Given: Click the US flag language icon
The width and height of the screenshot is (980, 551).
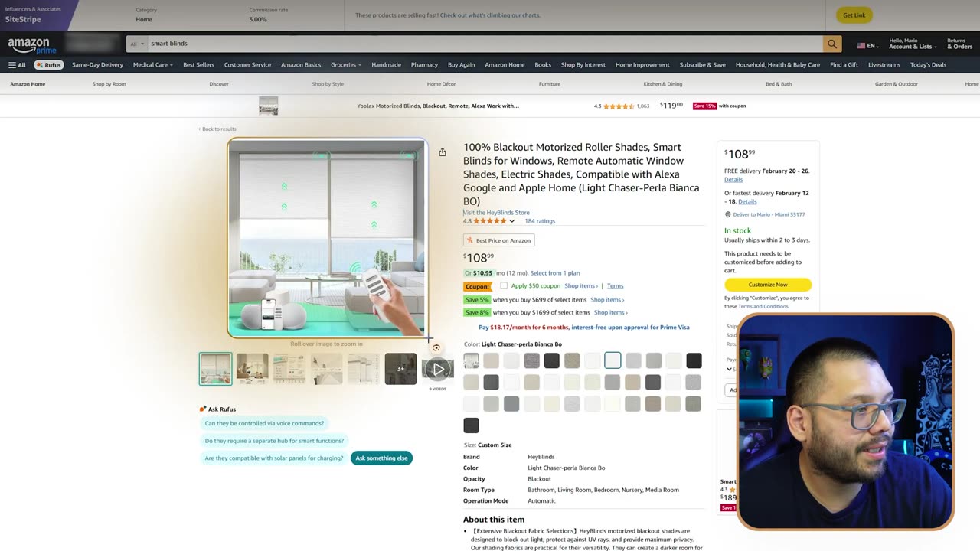Looking at the screenshot, I should tap(861, 46).
